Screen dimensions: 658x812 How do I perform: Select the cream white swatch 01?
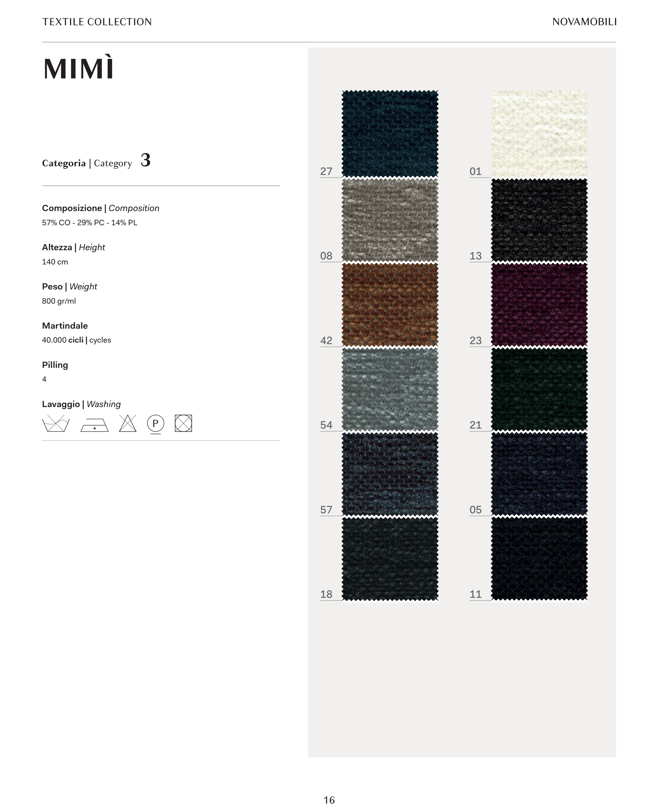click(x=539, y=133)
